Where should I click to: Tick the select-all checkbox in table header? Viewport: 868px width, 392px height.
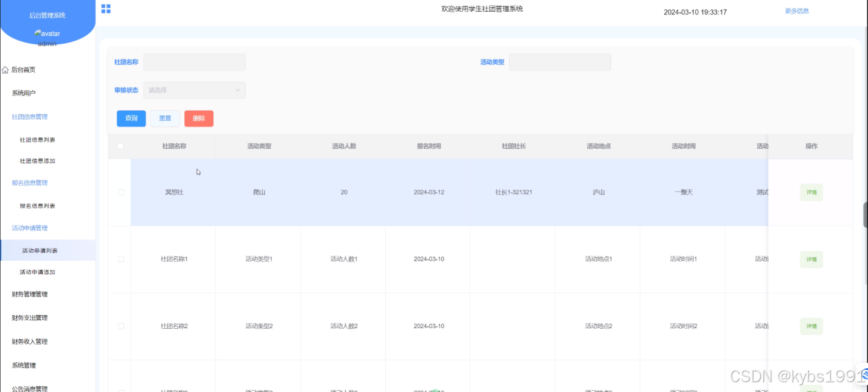120,146
